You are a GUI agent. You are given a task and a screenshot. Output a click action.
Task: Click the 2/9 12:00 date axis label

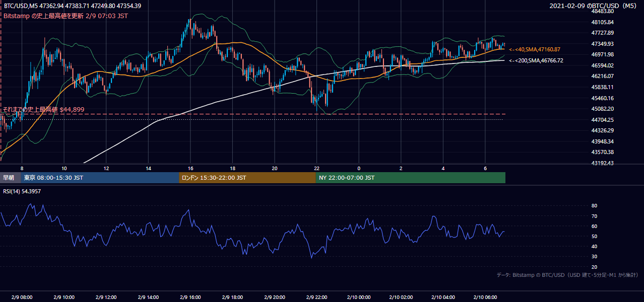tap(106, 297)
